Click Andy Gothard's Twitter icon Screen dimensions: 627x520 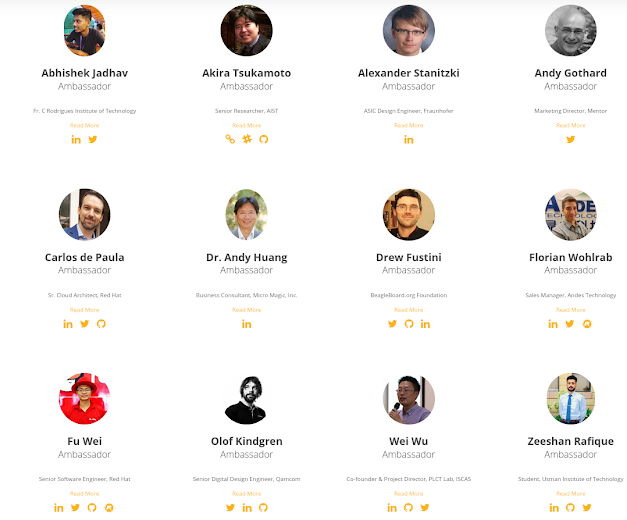(x=571, y=139)
